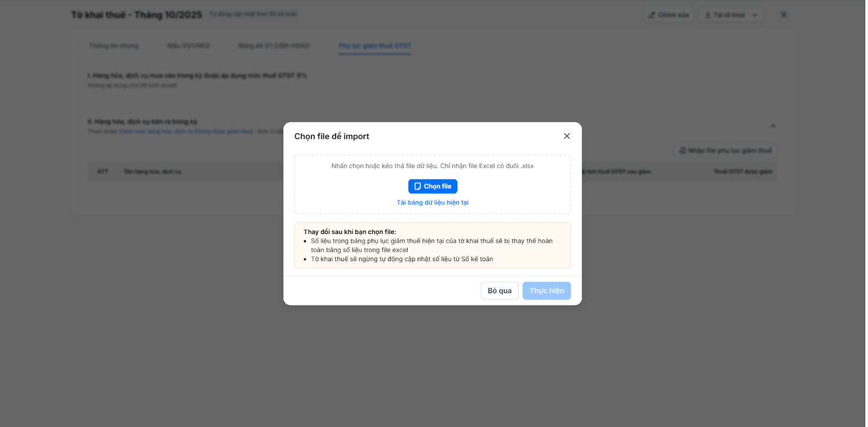This screenshot has width=868, height=427.
Task: Close the import file dialog
Action: [x=566, y=136]
